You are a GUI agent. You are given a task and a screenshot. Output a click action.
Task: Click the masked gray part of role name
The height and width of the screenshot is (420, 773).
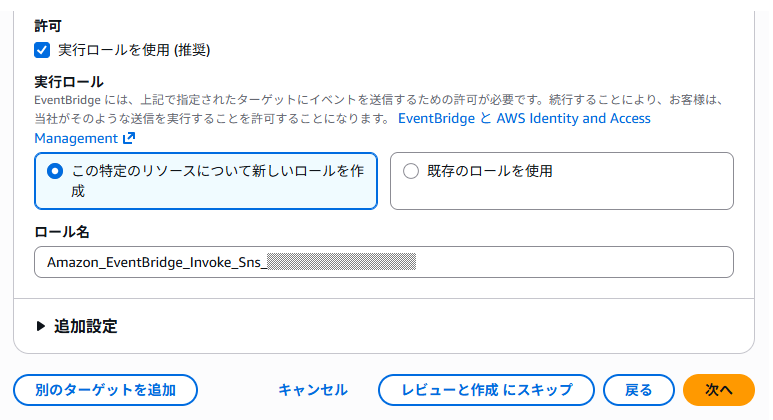tap(341, 262)
